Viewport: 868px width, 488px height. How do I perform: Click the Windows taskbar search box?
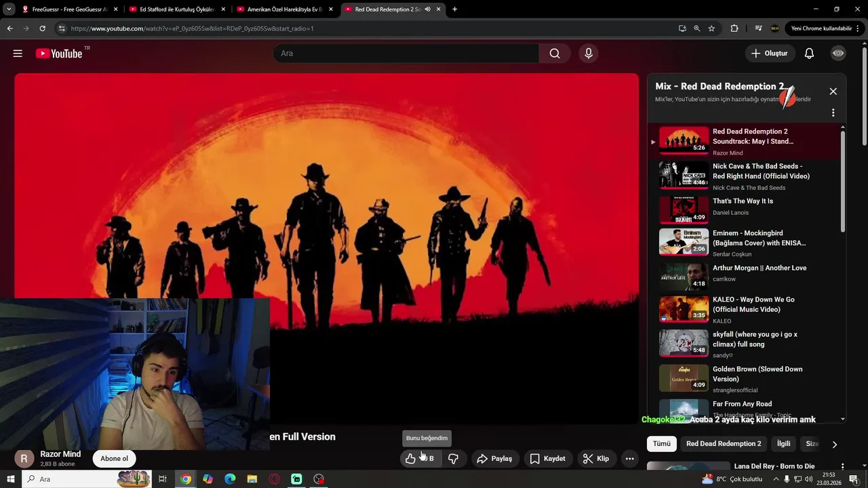[87, 479]
